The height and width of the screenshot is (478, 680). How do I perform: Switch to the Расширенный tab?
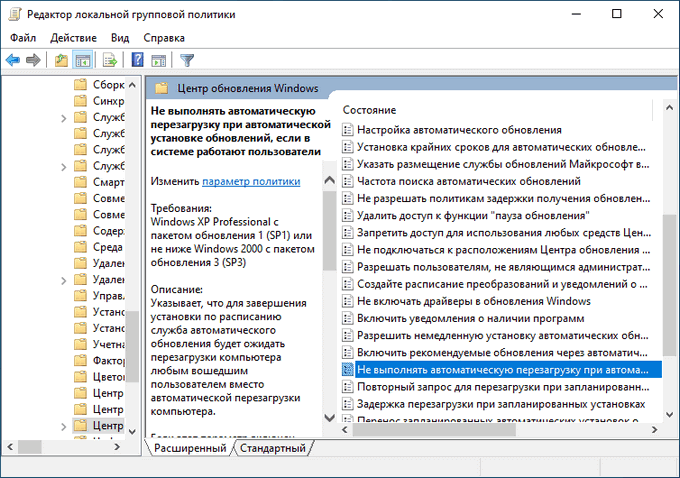(x=190, y=448)
